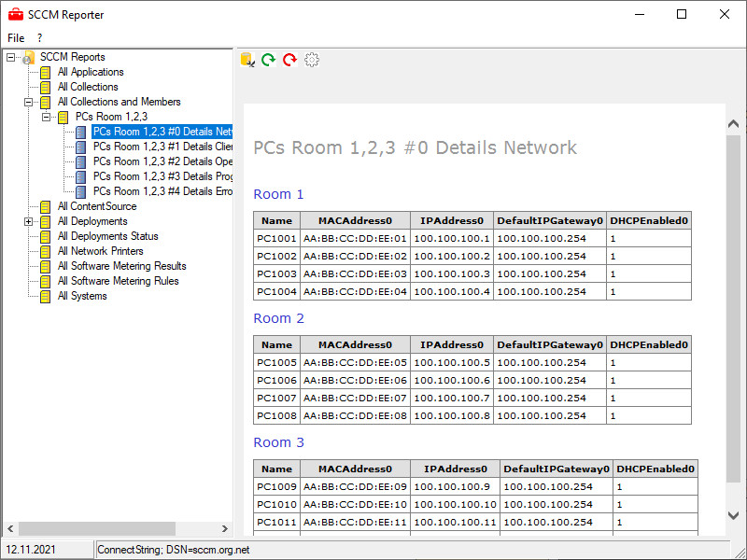Open PCs Room 1,2,3 #3 Details report
The image size is (747, 560).
tap(162, 176)
